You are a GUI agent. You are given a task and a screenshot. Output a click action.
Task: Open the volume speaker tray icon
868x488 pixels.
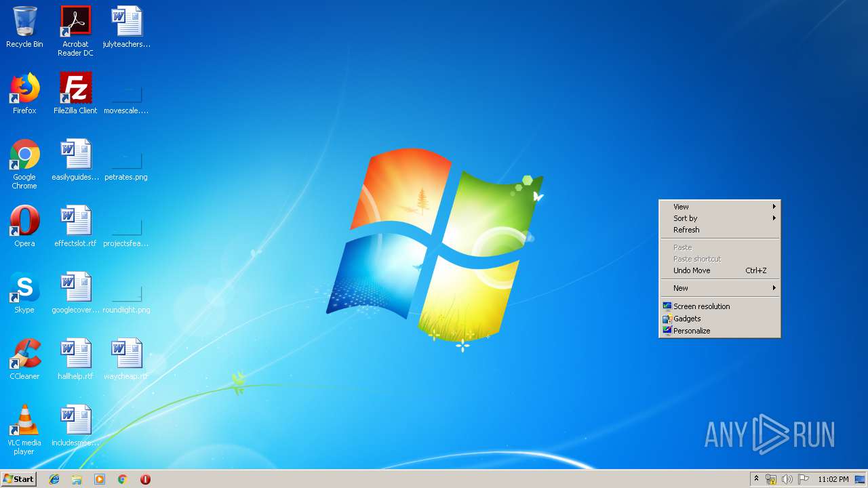(787, 479)
